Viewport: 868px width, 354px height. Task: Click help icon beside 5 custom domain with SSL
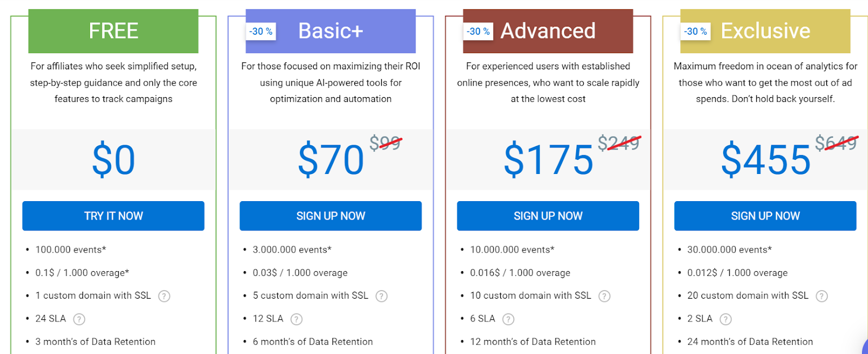point(381,296)
